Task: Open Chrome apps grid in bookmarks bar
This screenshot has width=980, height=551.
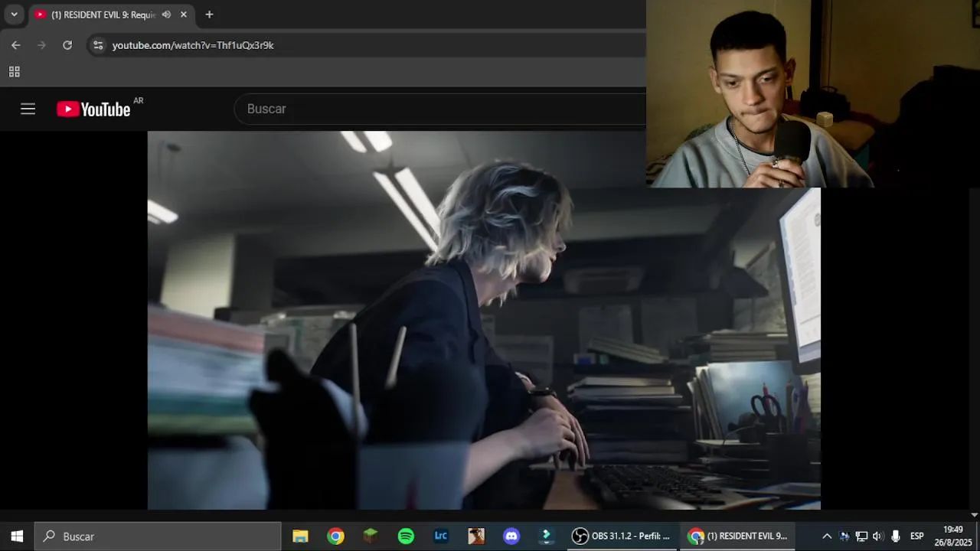Action: click(x=14, y=72)
